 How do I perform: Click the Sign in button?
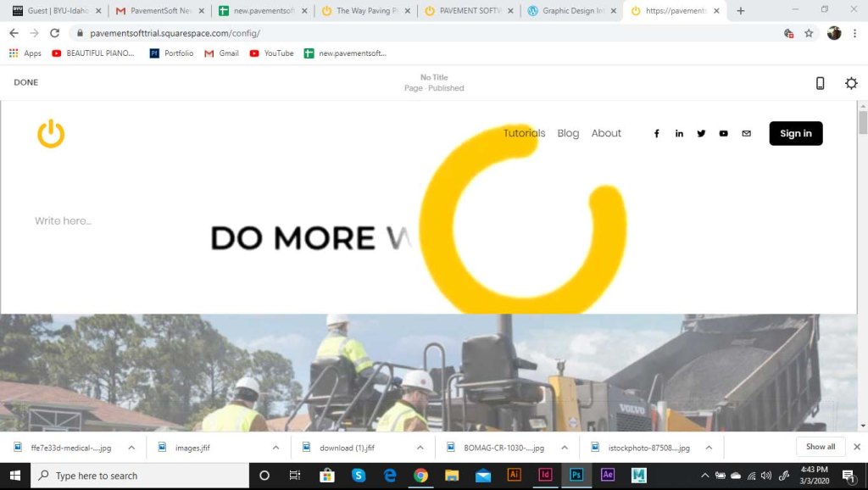[x=795, y=133]
